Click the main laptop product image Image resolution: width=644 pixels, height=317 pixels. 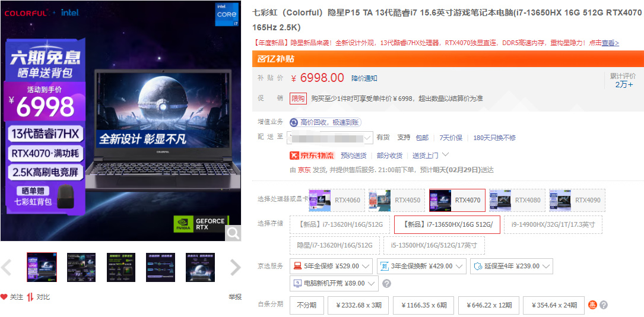tap(120, 121)
